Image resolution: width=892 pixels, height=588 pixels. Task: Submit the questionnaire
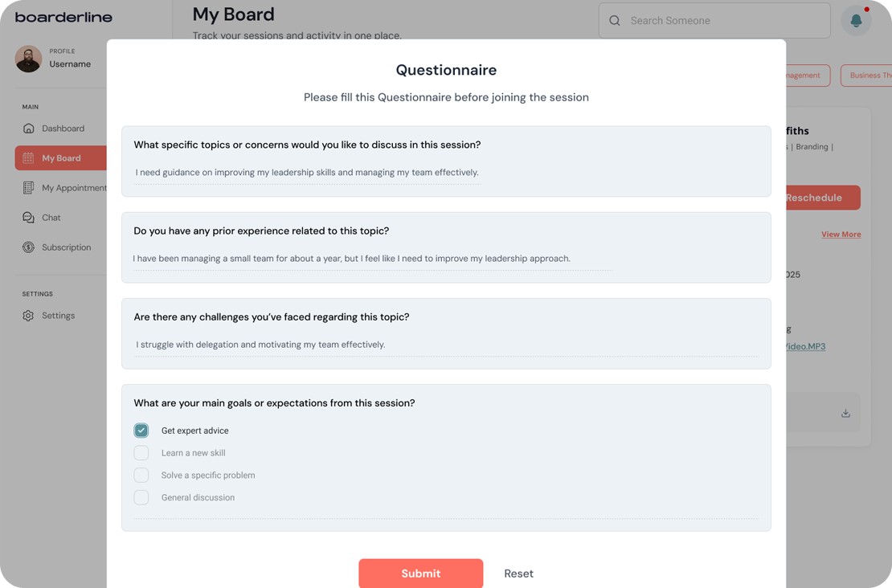pyautogui.click(x=420, y=574)
